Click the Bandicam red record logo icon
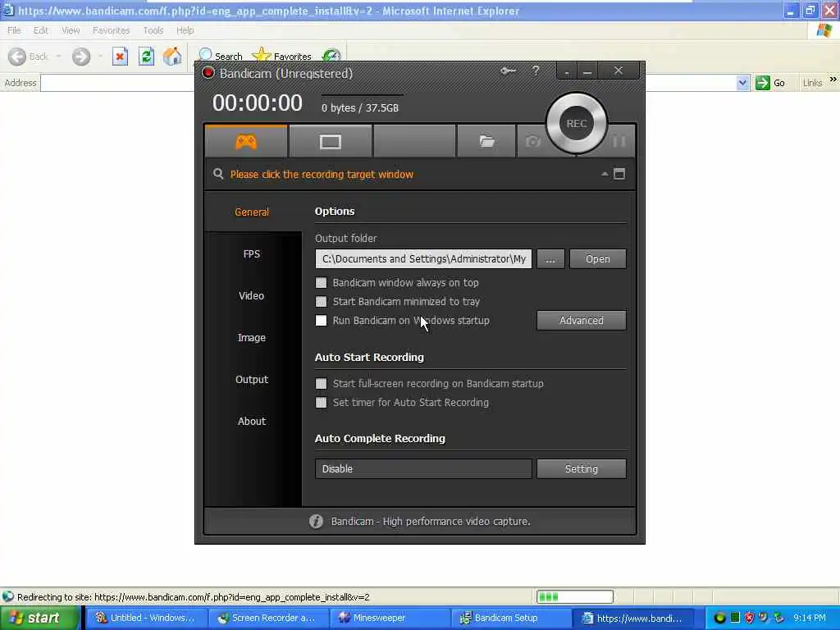This screenshot has height=630, width=840. (208, 73)
